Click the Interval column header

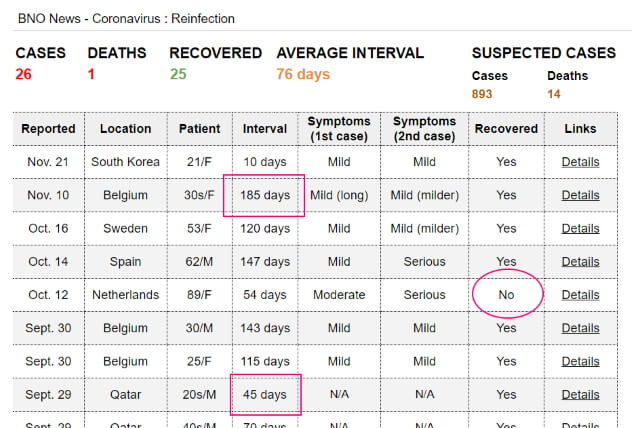265,129
